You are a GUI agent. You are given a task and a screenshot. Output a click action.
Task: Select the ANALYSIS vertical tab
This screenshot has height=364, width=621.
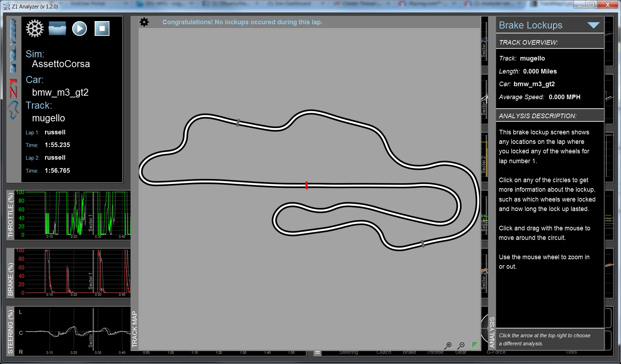[x=492, y=332]
